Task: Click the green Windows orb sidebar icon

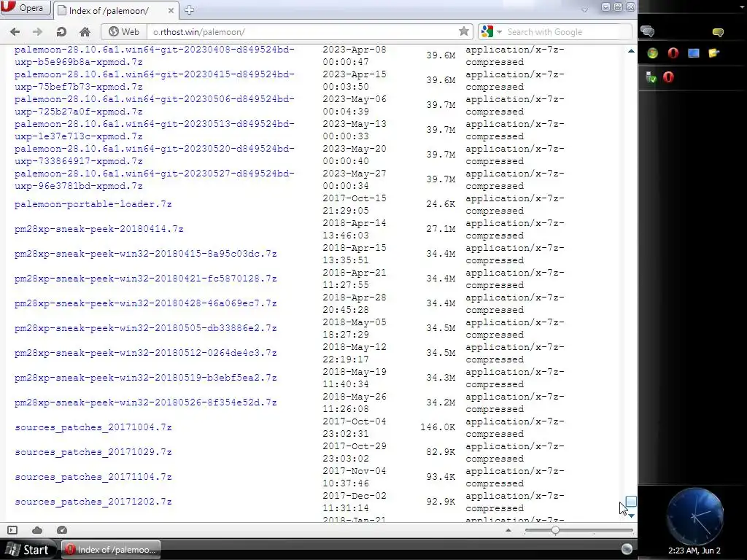Action: 652,52
